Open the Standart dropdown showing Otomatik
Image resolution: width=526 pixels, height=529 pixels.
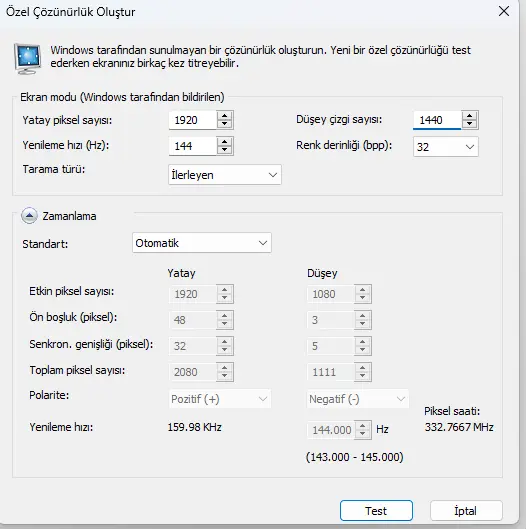point(202,243)
